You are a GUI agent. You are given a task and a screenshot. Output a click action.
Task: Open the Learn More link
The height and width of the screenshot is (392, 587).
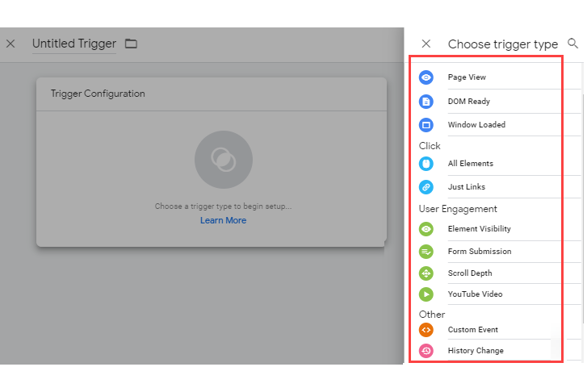click(223, 220)
